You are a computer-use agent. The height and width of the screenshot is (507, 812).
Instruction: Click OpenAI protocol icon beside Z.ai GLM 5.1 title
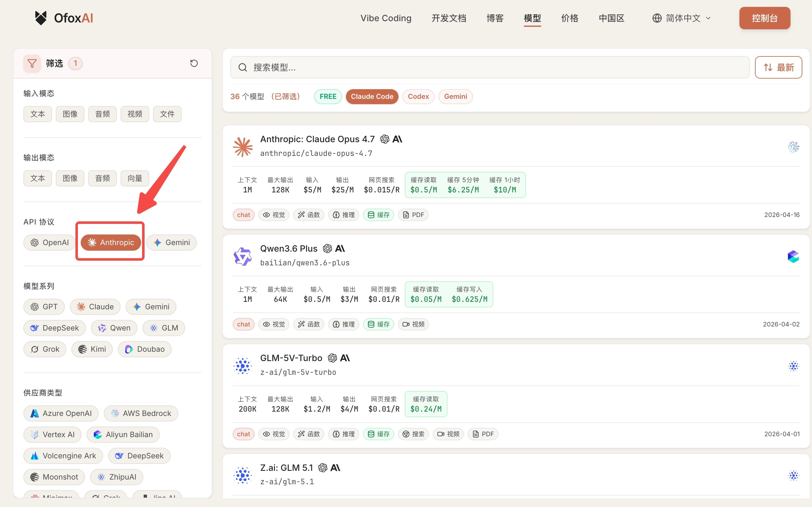[322, 467]
